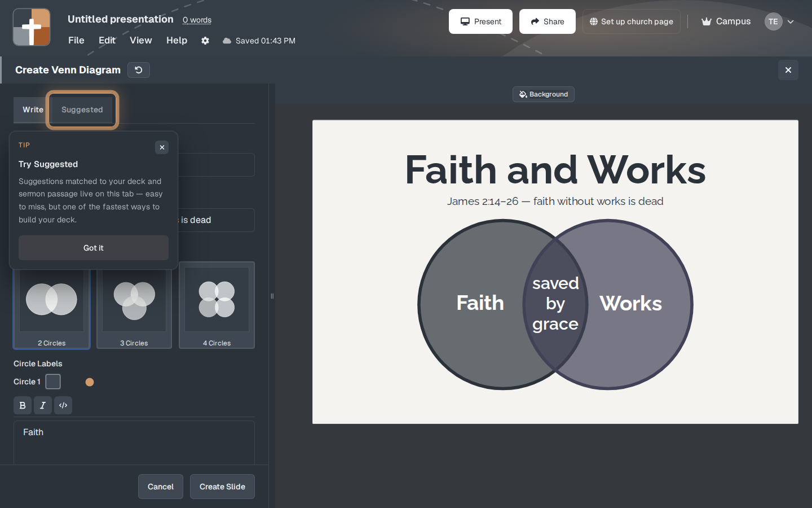
Task: Open the Edit menu
Action: click(x=107, y=41)
